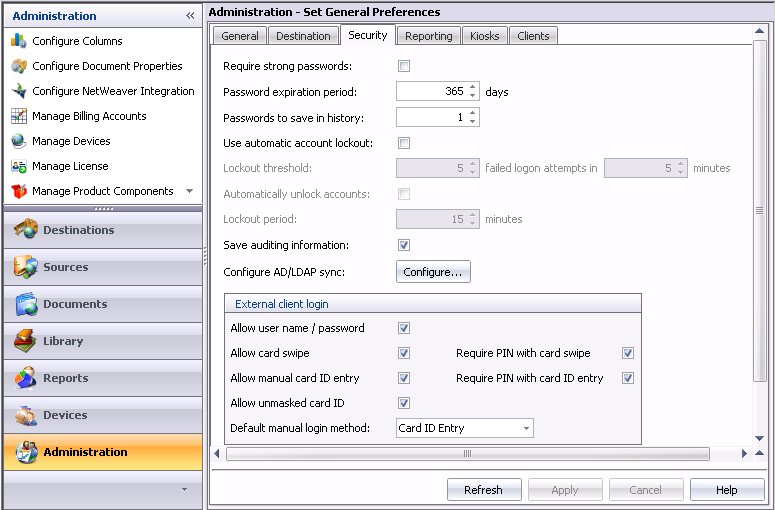Click the Configure... AD/LDAP sync button
This screenshot has width=775, height=510.
(433, 272)
